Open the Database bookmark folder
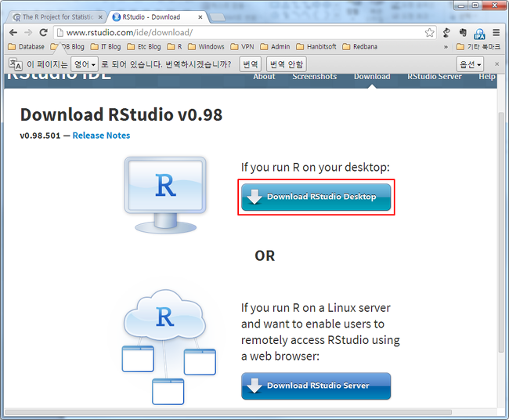Screen dimensions: 509x420 coord(26,47)
